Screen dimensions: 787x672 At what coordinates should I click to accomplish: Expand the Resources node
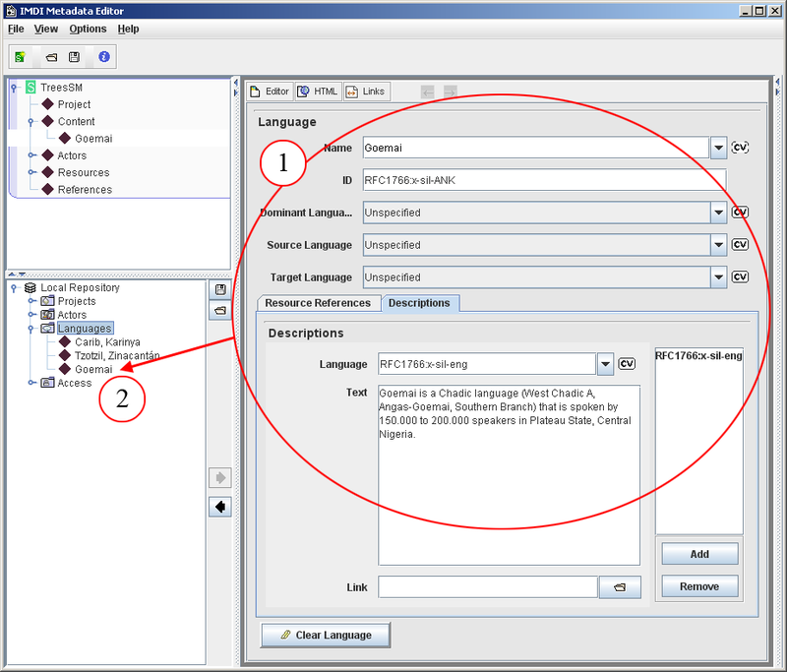pyautogui.click(x=31, y=172)
